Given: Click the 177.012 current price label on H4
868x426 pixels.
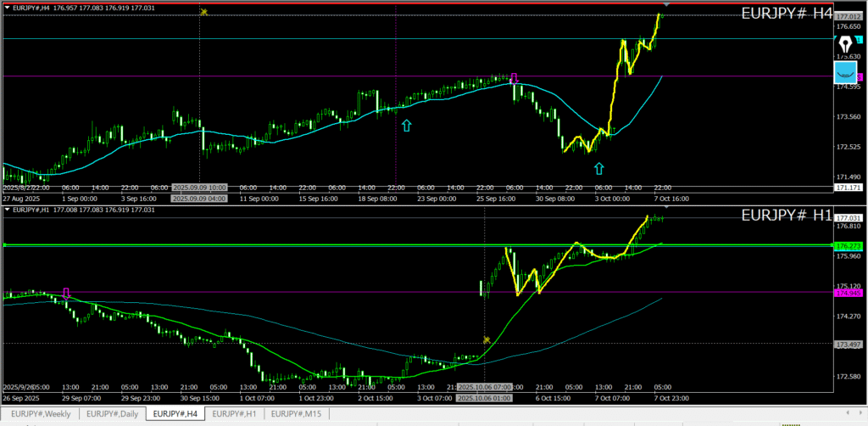Looking at the screenshot, I should (848, 16).
